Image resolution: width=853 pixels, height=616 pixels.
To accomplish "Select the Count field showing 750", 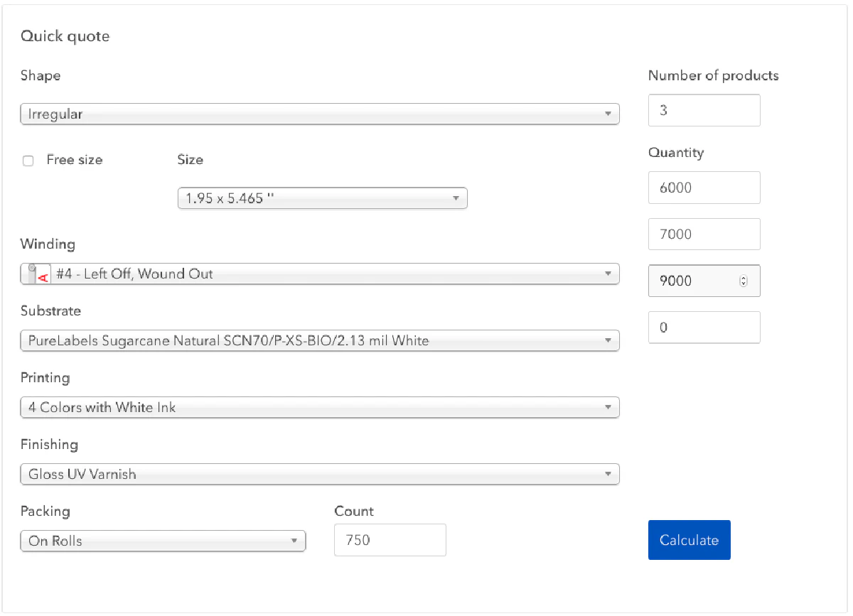I will 390,540.
